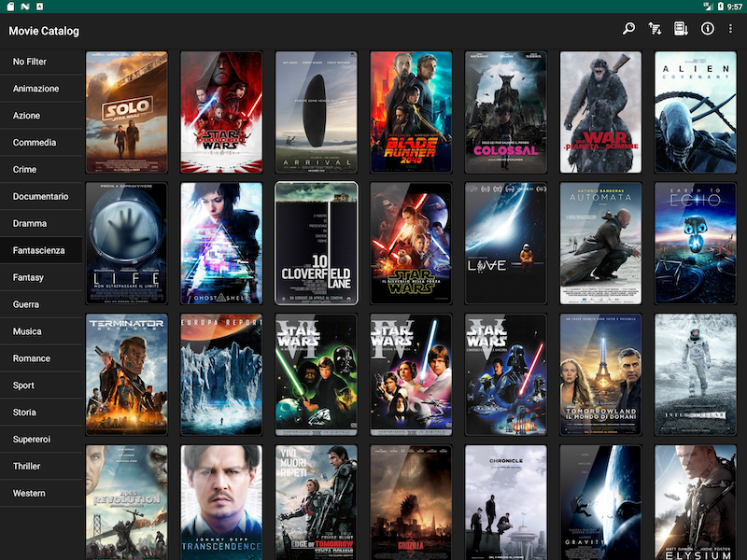The height and width of the screenshot is (560, 747).
Task: Tap the battery status icon
Action: coord(721,7)
